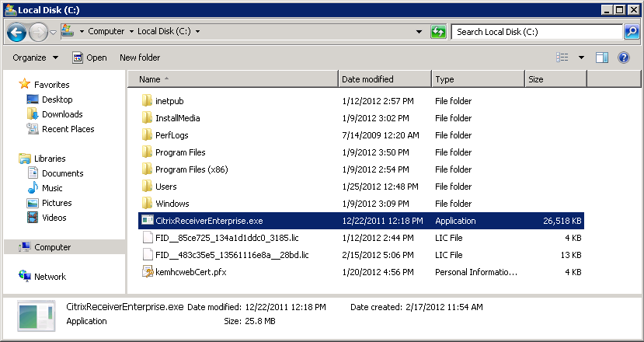The height and width of the screenshot is (342, 644).
Task: Open the Music library
Action: pyautogui.click(x=52, y=188)
